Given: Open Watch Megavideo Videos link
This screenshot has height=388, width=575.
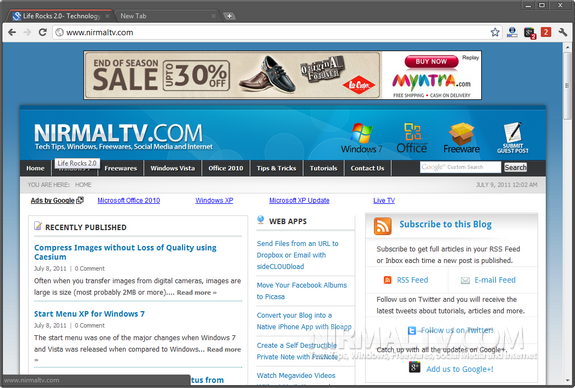Looking at the screenshot, I should pyautogui.click(x=296, y=376).
